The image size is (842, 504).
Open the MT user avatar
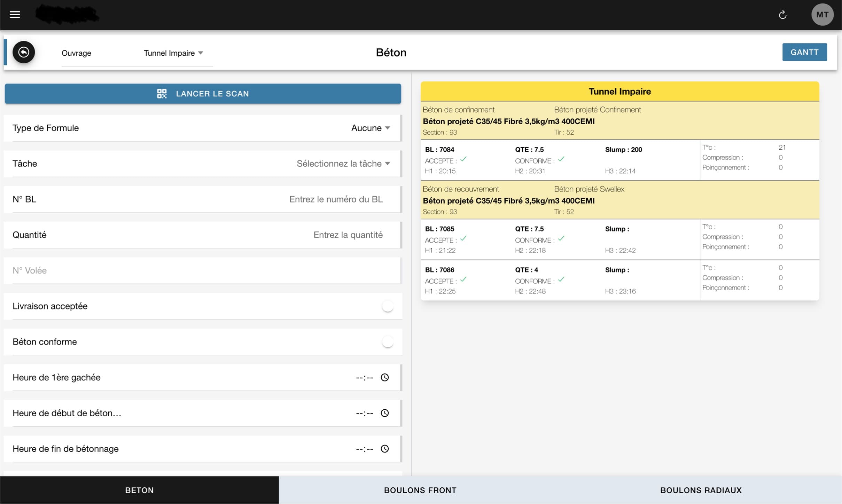[x=822, y=15]
